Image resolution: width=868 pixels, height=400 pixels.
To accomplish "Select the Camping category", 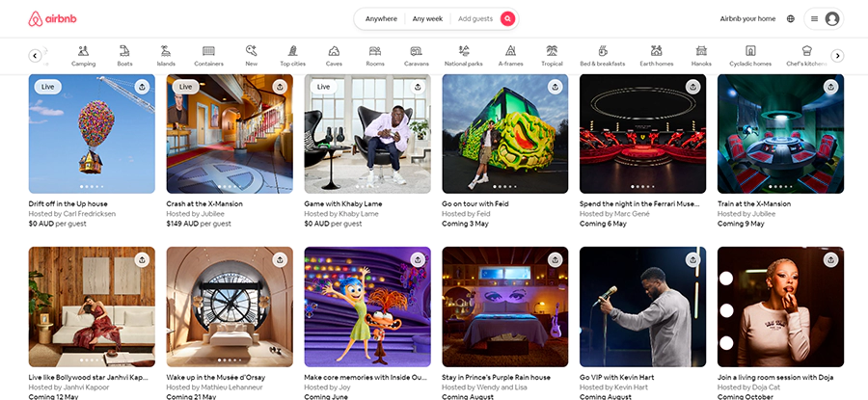I will tap(84, 56).
